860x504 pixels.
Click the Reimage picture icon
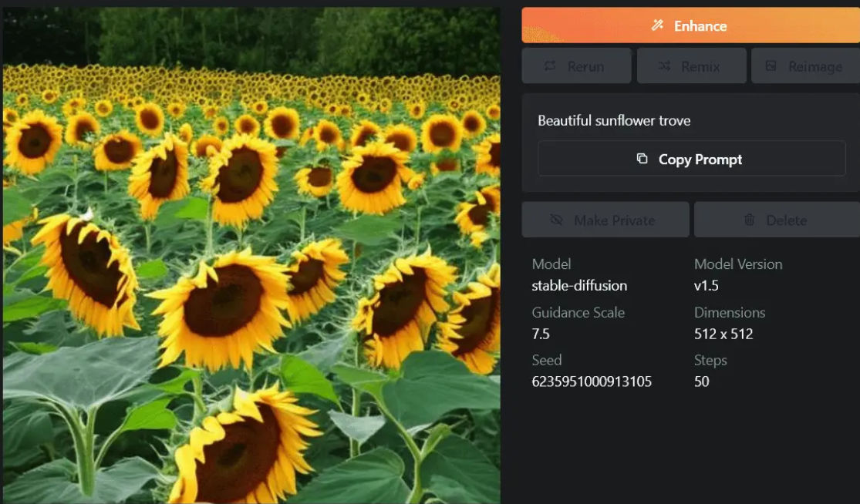(x=771, y=66)
